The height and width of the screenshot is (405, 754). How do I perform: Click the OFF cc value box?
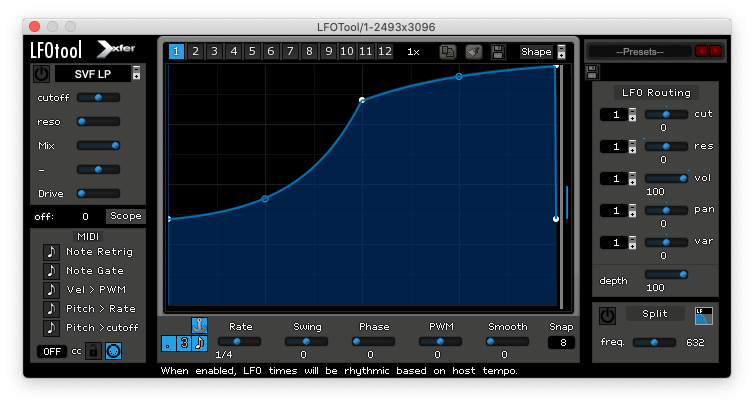point(51,352)
